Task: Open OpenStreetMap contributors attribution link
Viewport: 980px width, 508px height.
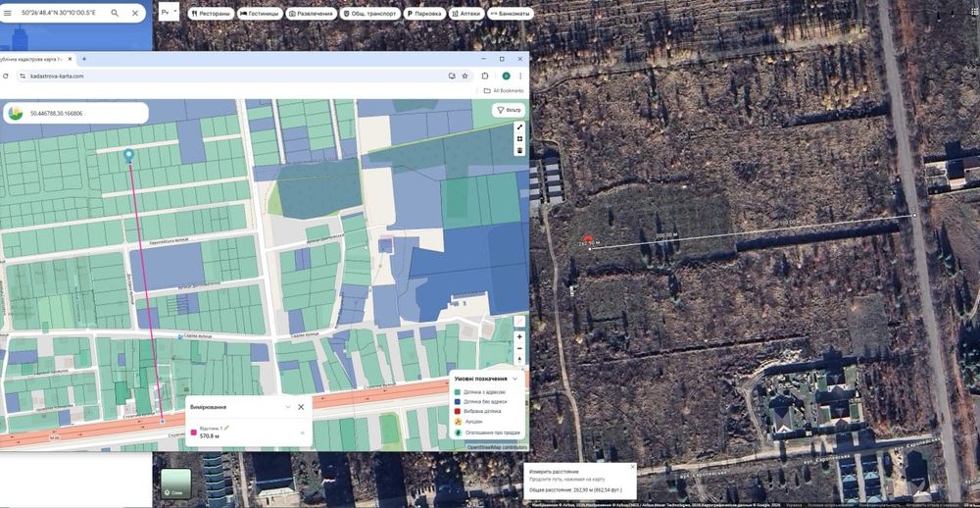Action: click(497, 447)
